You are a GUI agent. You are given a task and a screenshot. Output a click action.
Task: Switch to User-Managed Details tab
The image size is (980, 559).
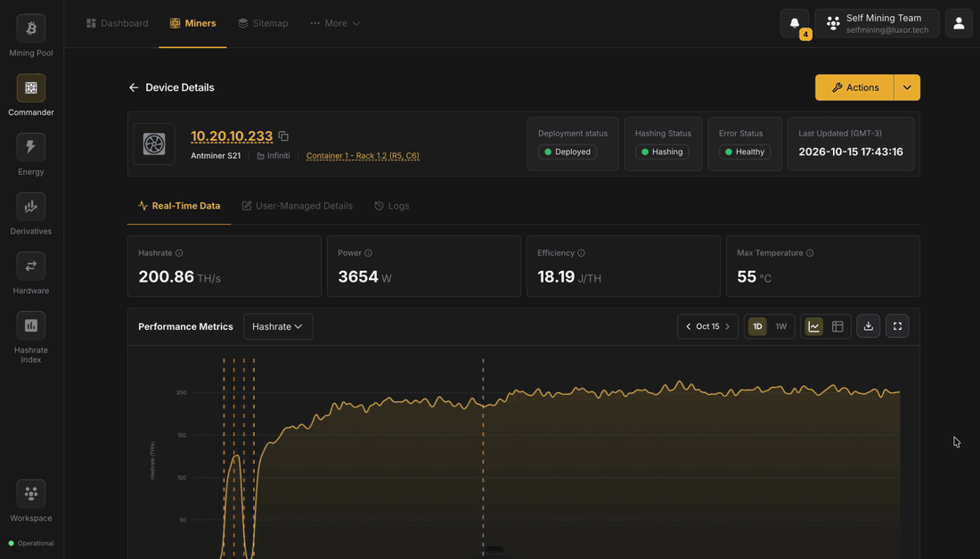pos(297,206)
